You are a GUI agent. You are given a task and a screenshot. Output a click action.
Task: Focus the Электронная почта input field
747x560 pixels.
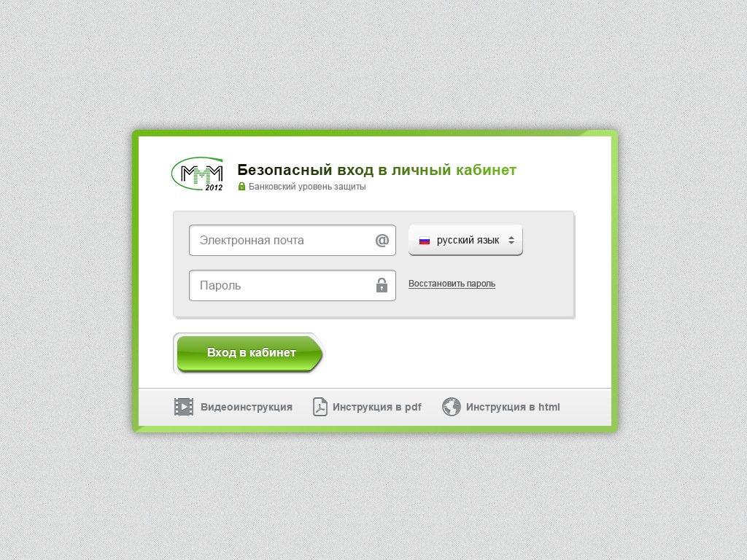(x=293, y=240)
